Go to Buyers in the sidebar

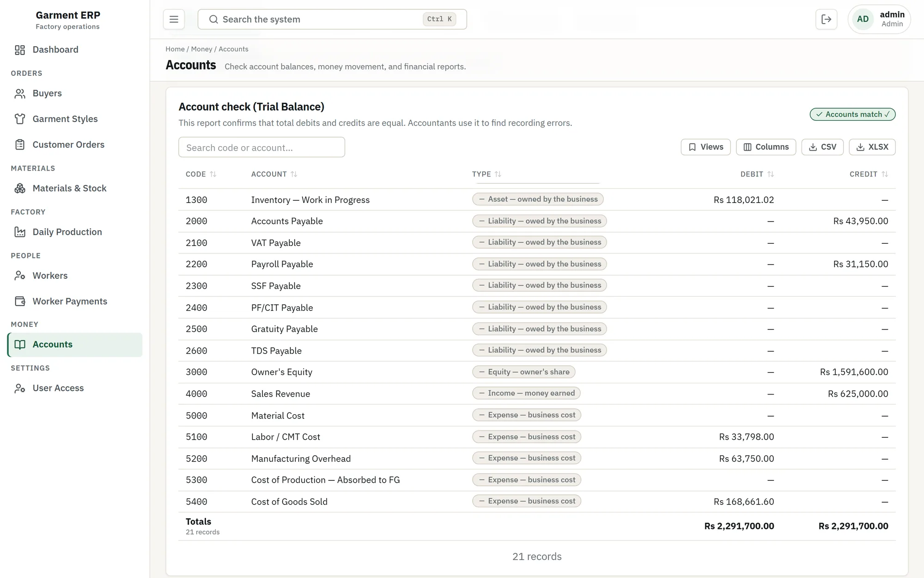click(75, 93)
